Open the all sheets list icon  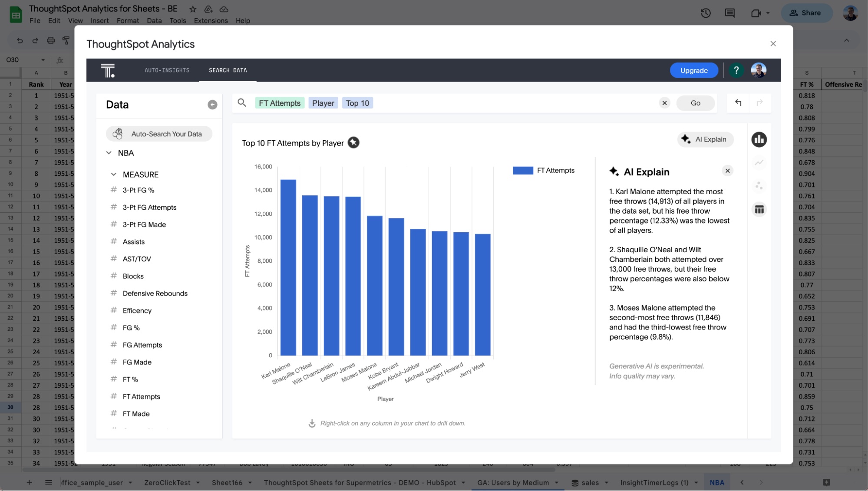click(x=49, y=482)
